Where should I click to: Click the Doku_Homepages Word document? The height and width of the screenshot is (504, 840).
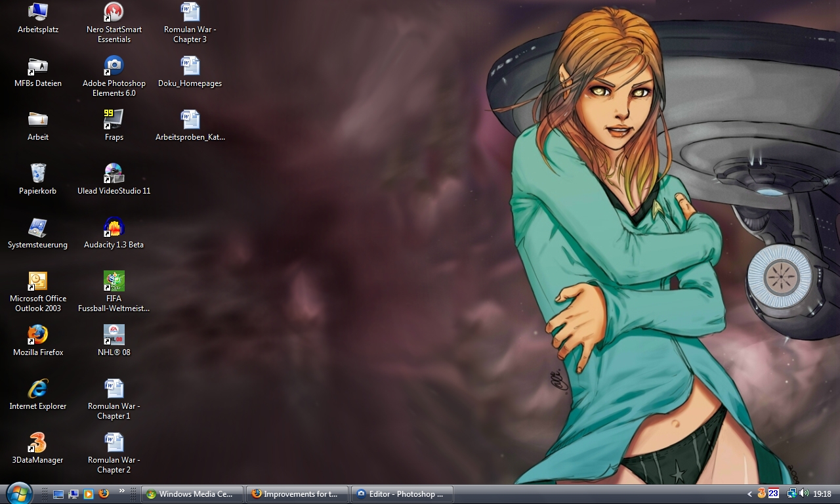click(190, 66)
